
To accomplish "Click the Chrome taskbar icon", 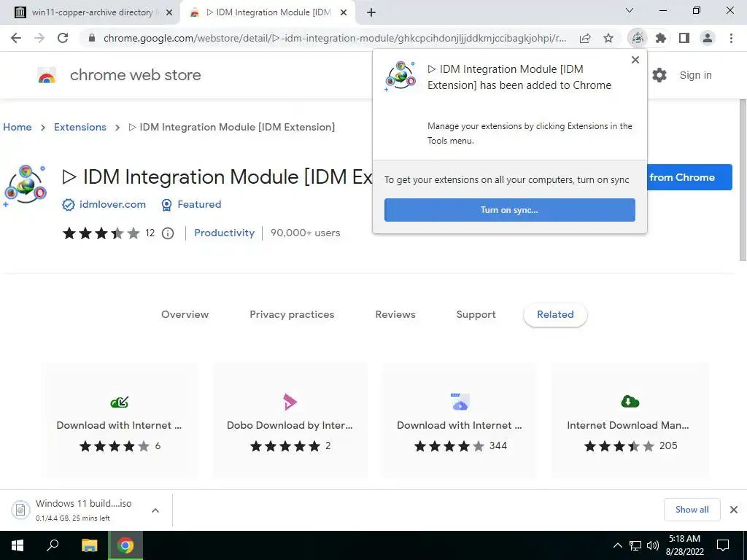I will pos(125,545).
